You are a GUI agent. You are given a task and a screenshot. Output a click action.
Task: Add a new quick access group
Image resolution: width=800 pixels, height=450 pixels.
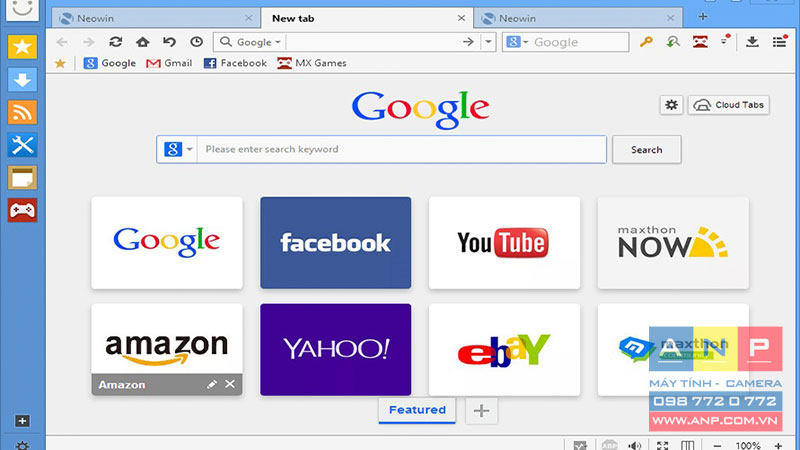point(481,411)
